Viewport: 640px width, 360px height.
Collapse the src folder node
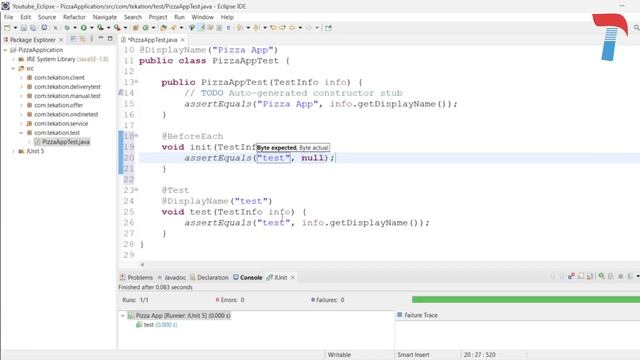click(x=13, y=69)
